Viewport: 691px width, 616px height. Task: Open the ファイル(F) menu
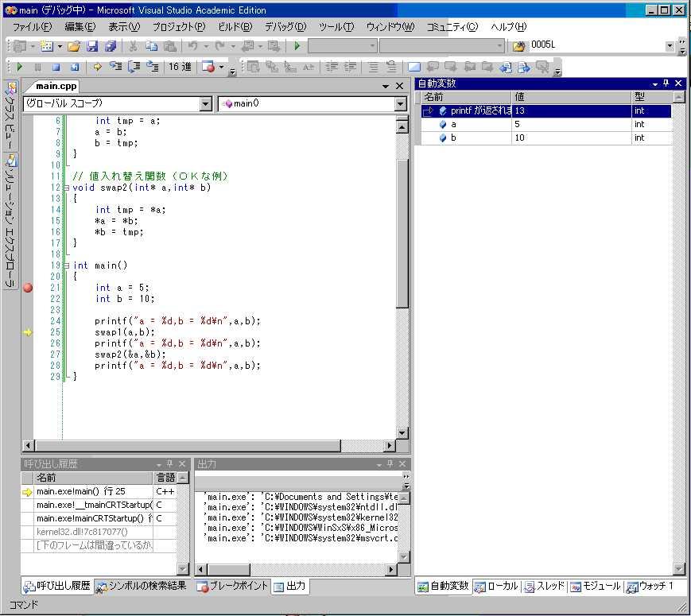(x=32, y=27)
